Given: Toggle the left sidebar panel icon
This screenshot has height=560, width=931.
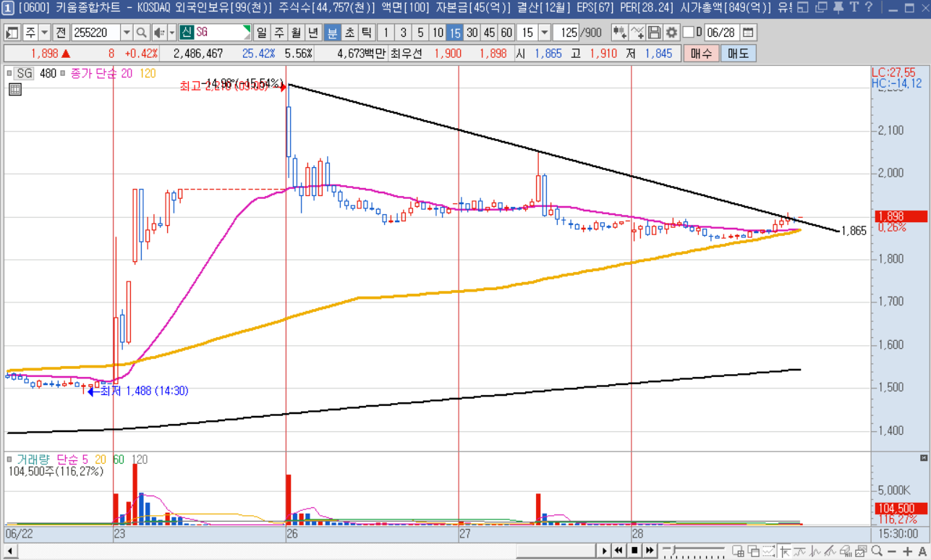Looking at the screenshot, I should pyautogui.click(x=12, y=33).
